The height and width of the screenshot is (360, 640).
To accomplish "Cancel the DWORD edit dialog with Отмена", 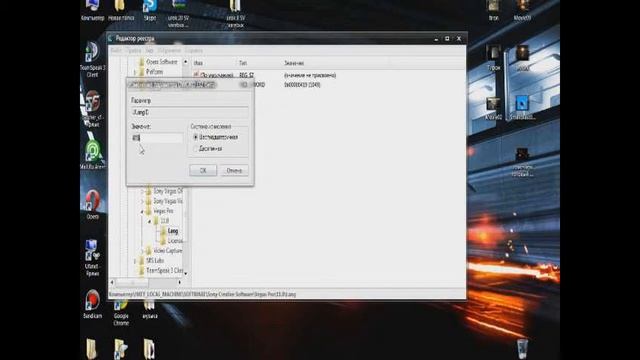I will pos(234,170).
